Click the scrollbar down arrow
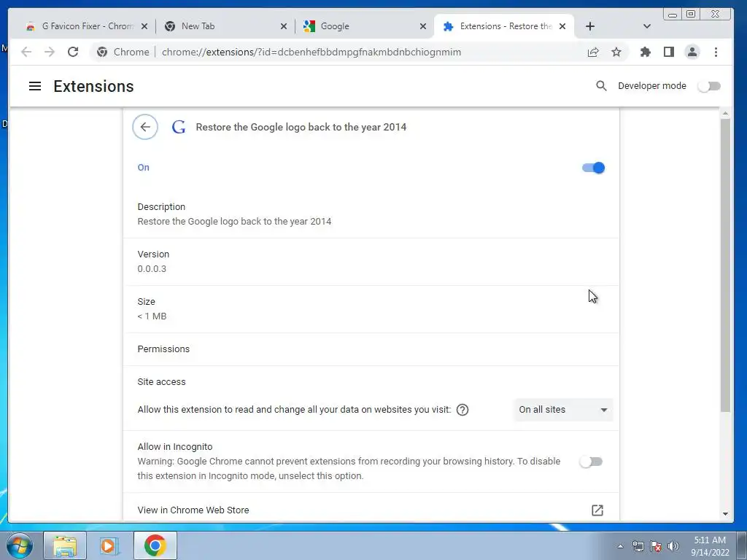The image size is (747, 560). coord(725,514)
